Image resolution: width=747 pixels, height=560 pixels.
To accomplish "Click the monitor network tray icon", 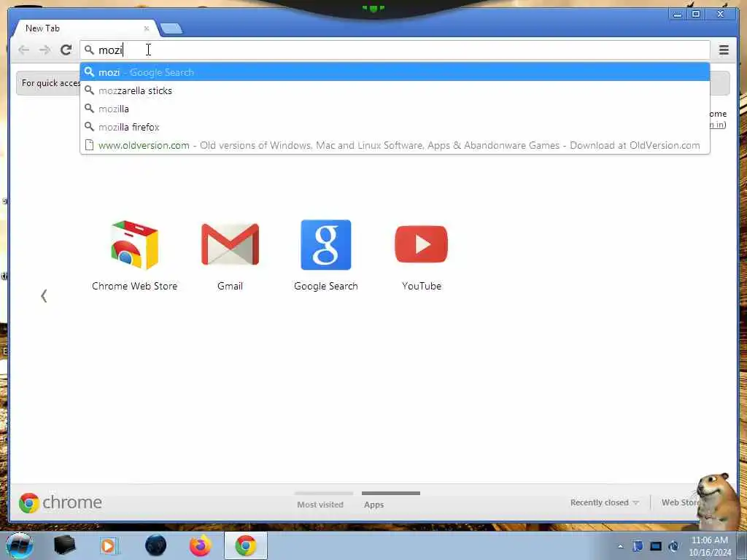I will [656, 546].
